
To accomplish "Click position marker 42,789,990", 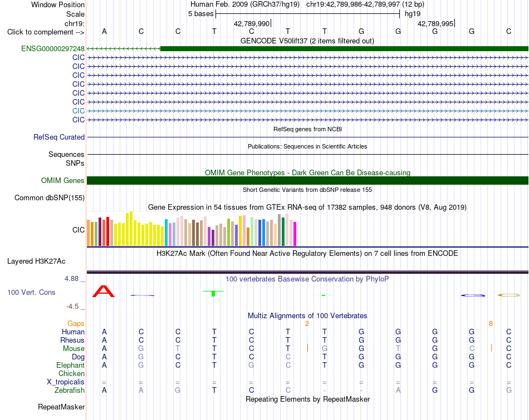I will [252, 23].
